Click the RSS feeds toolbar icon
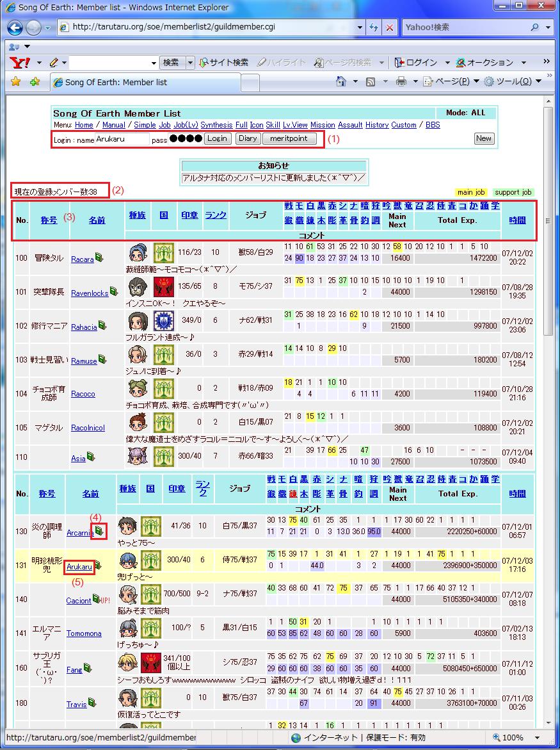This screenshot has height=750, width=560. pos(371,81)
